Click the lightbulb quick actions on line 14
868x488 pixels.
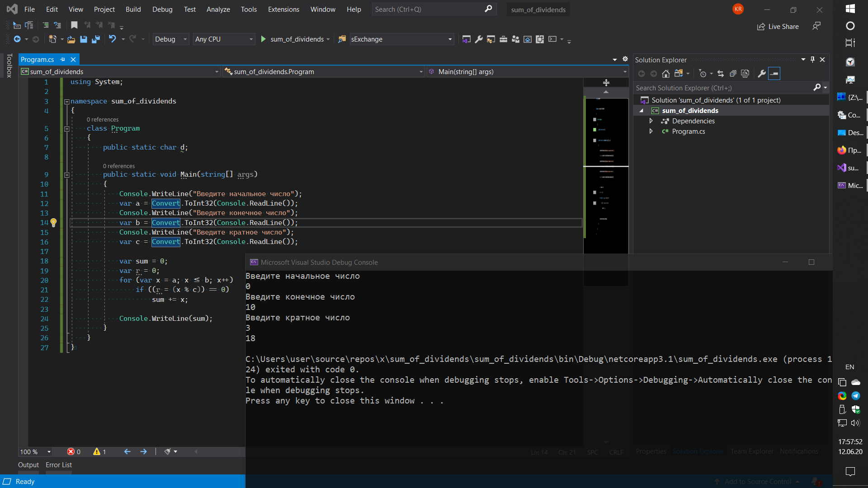(x=53, y=223)
